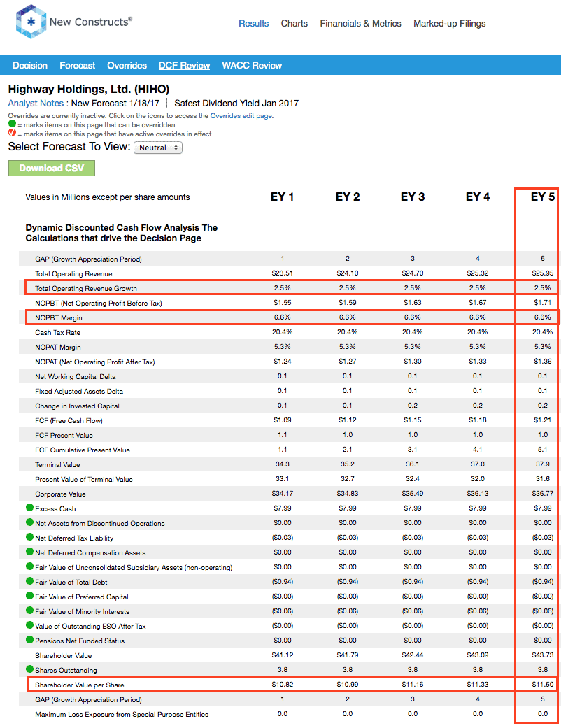The height and width of the screenshot is (728, 561).
Task: Click the EY 2 column header
Action: [x=348, y=197]
